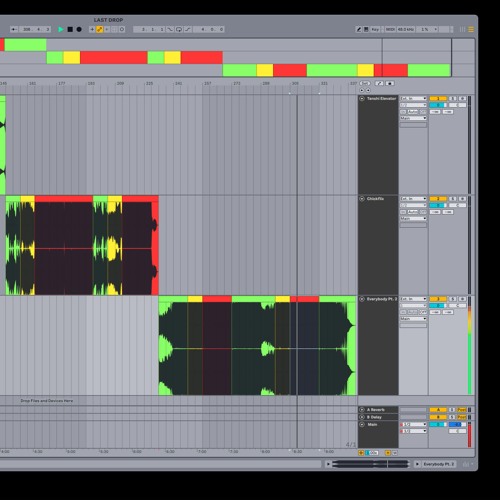The image size is (500, 500).
Task: Collapse the Chinkflix track
Action: 362,199
